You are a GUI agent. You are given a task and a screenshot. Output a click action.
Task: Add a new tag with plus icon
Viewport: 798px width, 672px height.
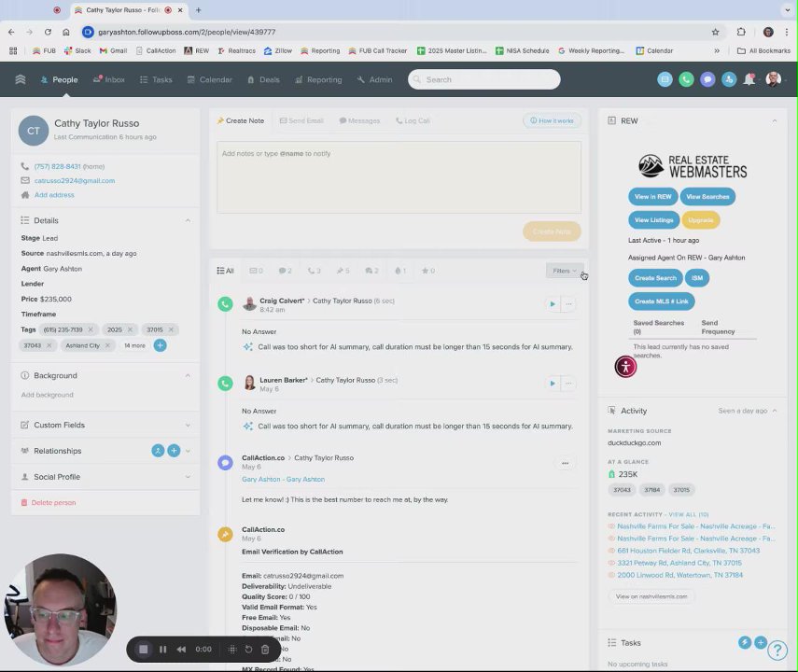160,345
